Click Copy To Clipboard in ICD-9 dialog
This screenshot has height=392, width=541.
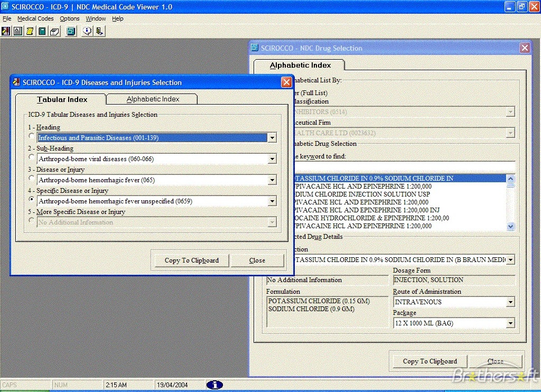click(191, 260)
